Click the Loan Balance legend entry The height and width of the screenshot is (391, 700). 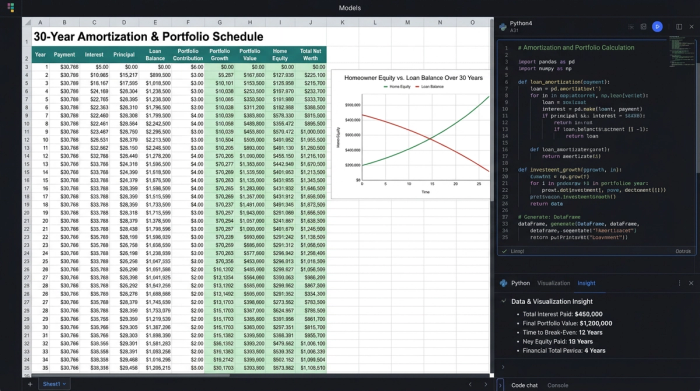[x=429, y=87]
